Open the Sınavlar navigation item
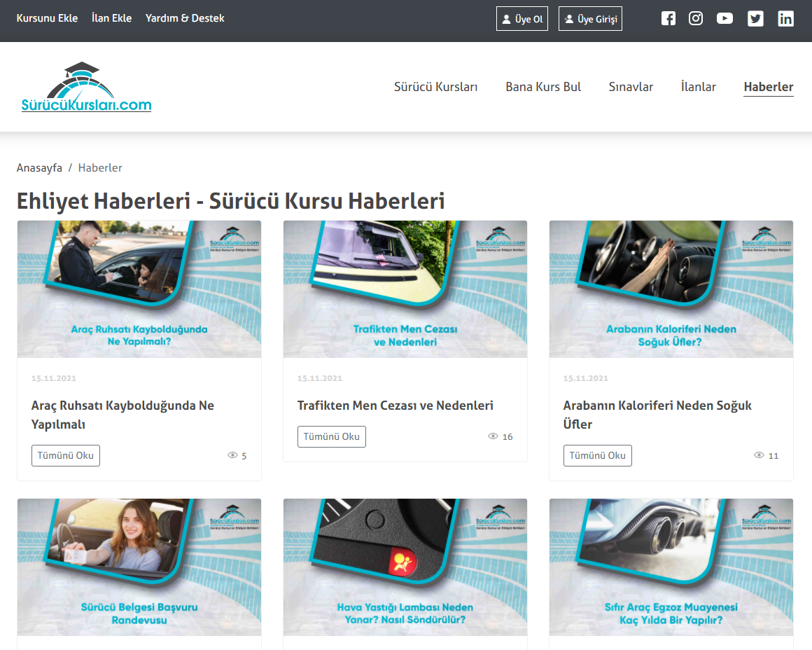 pyautogui.click(x=631, y=87)
